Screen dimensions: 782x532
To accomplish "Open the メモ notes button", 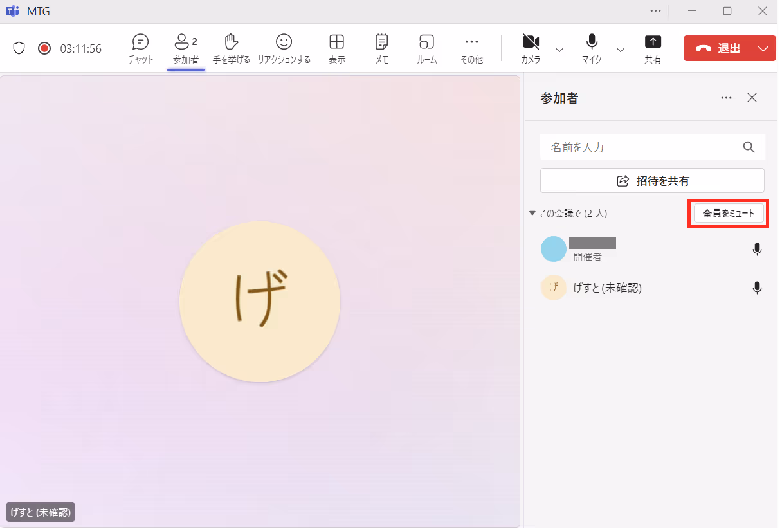I will point(381,49).
